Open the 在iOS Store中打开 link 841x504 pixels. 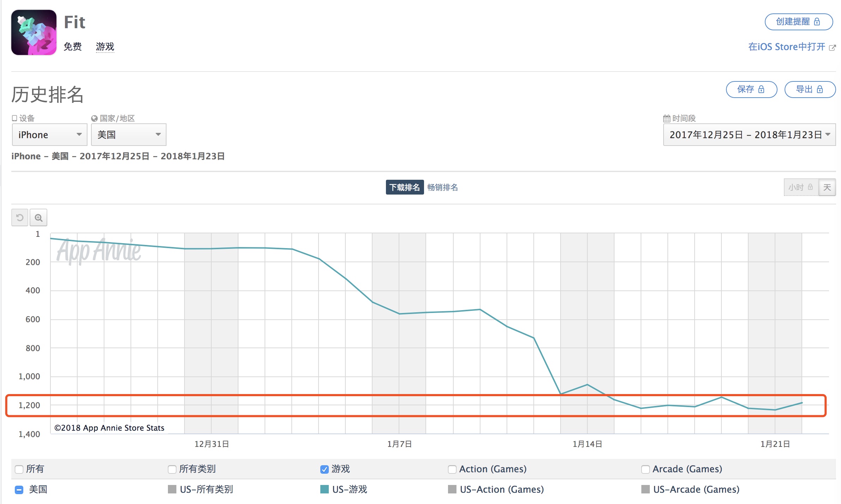787,47
